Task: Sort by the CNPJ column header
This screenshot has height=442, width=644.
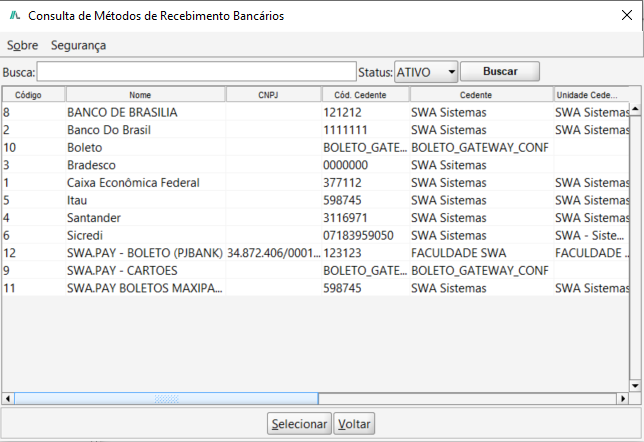Action: pos(274,95)
